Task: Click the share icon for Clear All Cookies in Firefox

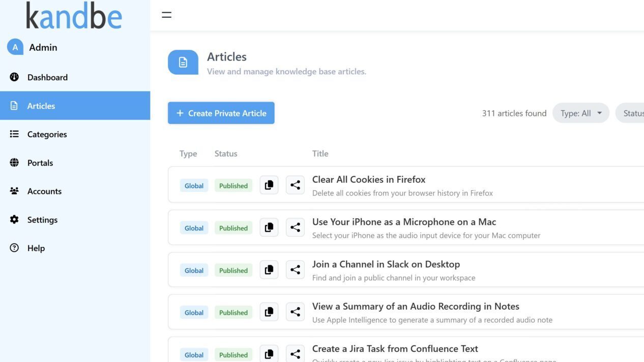Action: pos(295,185)
